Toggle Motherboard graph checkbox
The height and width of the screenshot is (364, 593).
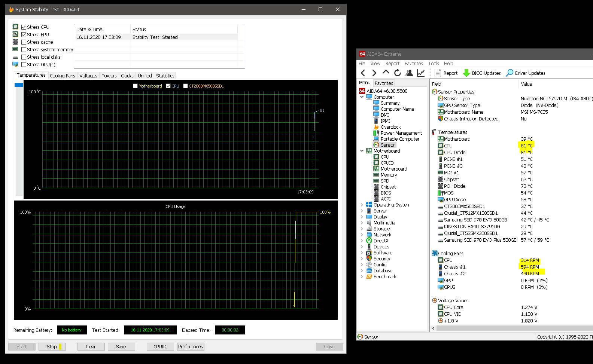pos(136,86)
